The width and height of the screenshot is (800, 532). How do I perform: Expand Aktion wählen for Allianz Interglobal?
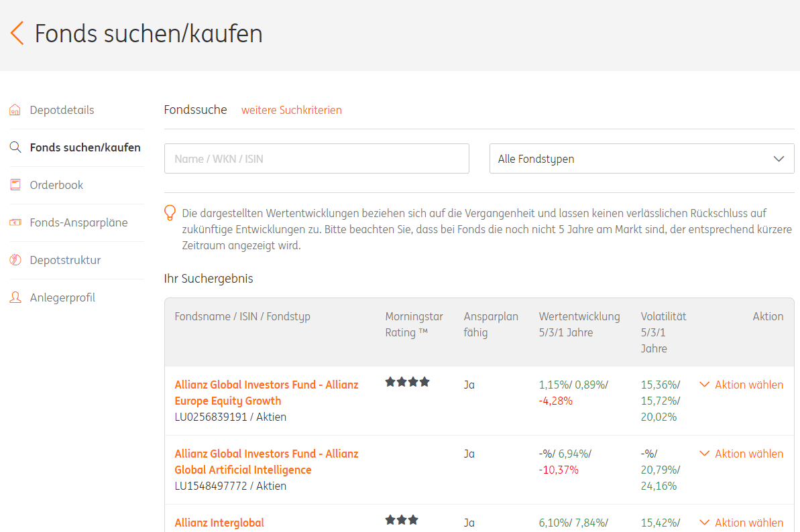741,523
